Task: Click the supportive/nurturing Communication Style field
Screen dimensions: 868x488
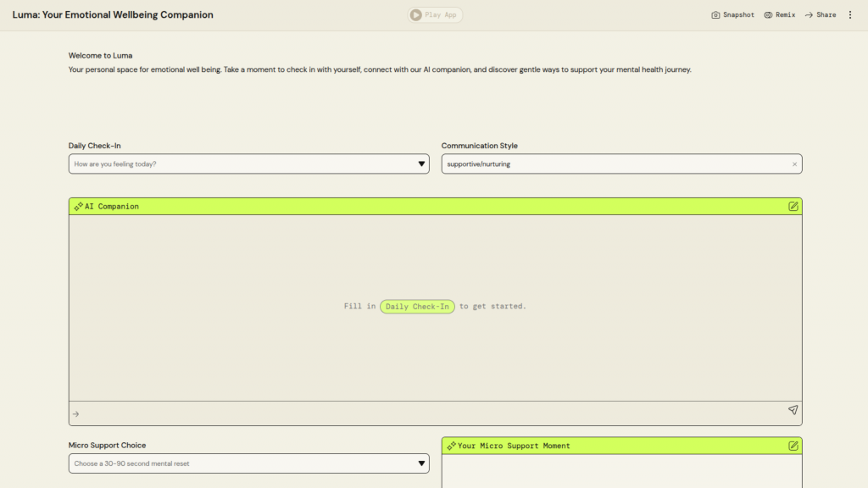Action: (610, 164)
